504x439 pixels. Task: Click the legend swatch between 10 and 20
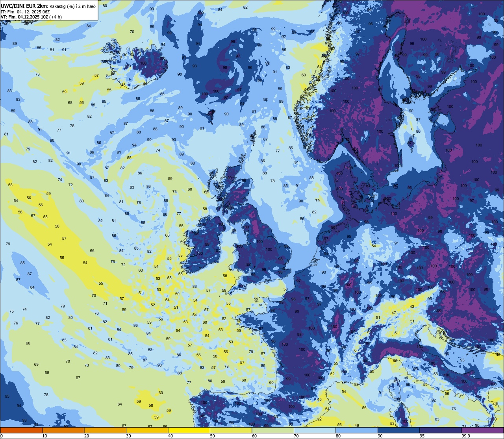(x=63, y=430)
